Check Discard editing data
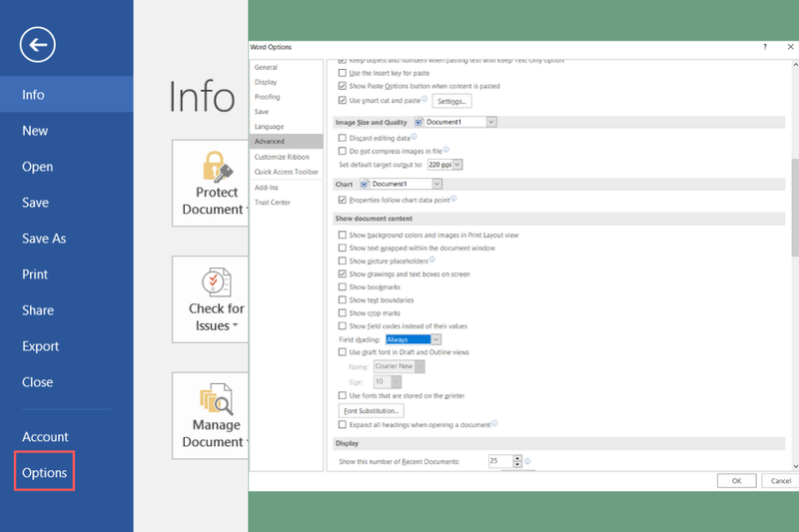The image size is (799, 532). (343, 138)
